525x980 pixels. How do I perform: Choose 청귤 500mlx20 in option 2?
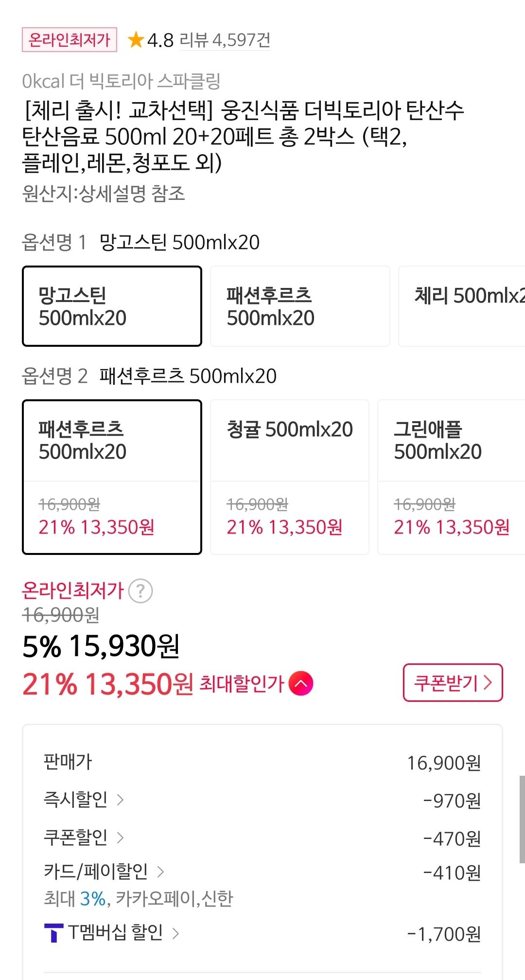290,477
